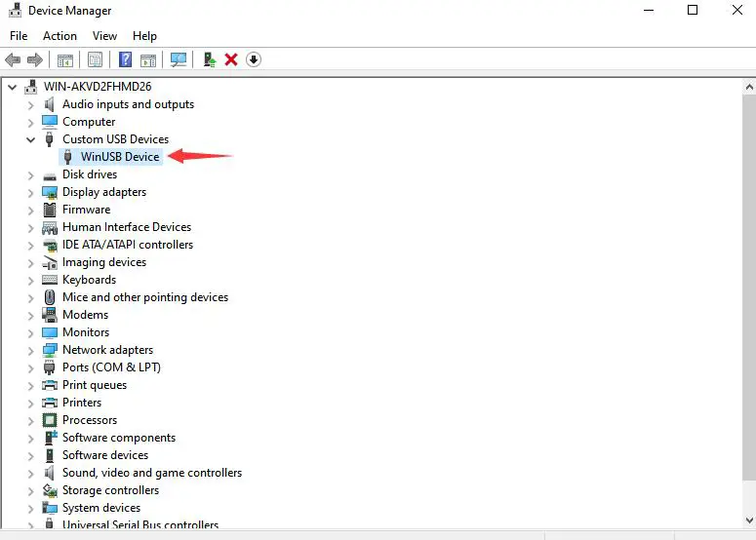Expand Ports (COM & LPT) category
The height and width of the screenshot is (540, 756).
coord(30,368)
